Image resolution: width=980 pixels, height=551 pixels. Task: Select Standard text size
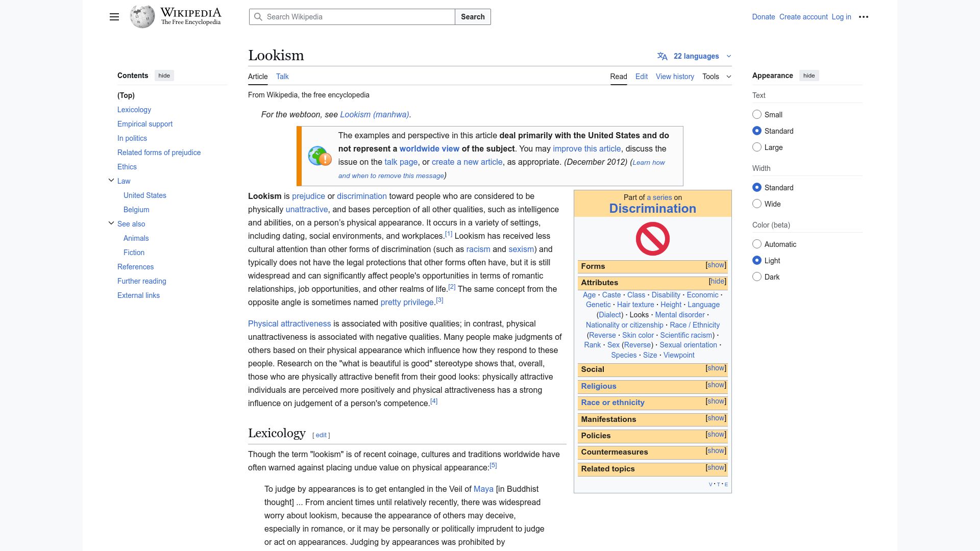[757, 131]
